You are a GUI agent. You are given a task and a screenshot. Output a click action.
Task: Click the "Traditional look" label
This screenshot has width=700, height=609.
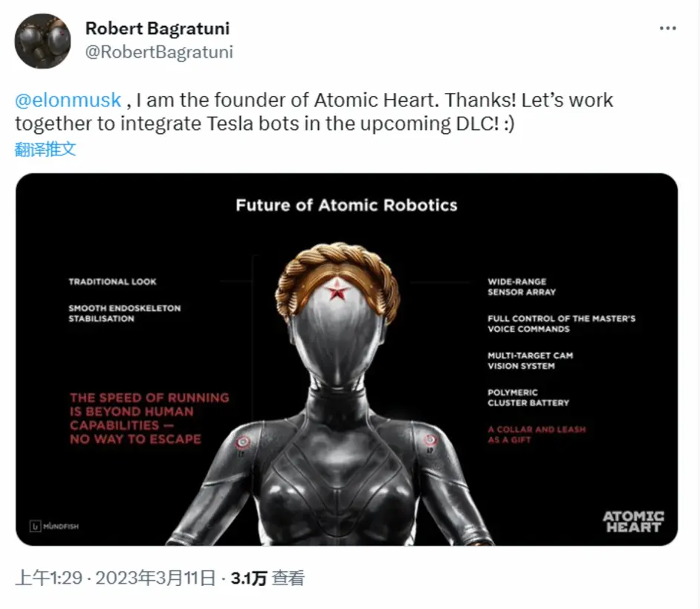(x=112, y=282)
